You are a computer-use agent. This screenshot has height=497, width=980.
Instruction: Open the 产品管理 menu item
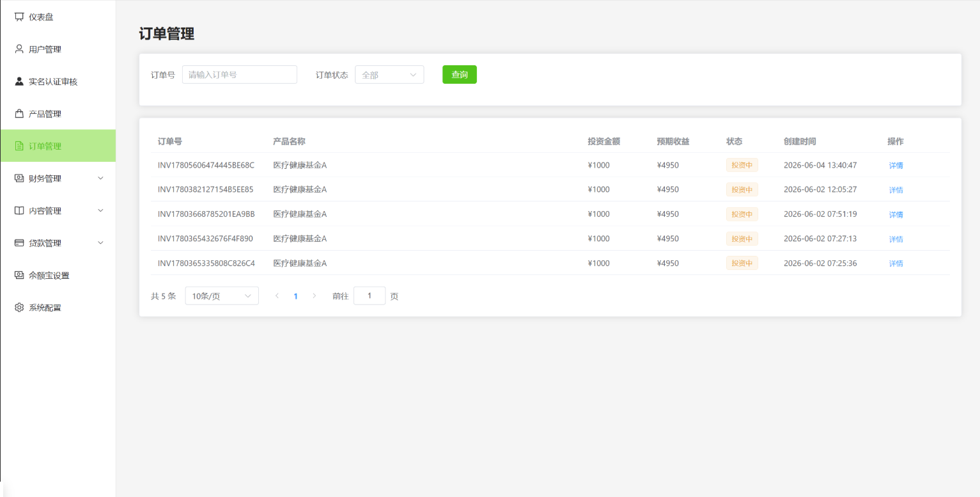58,114
